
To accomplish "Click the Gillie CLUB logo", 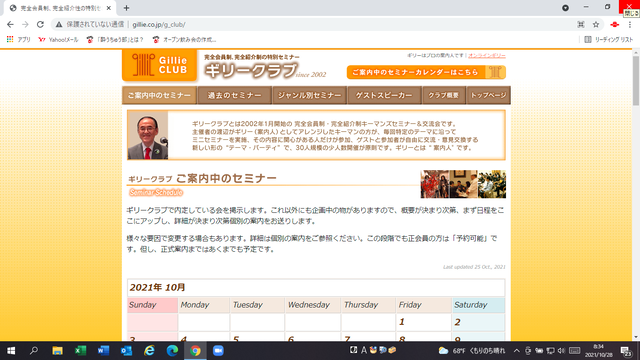I will (160, 65).
